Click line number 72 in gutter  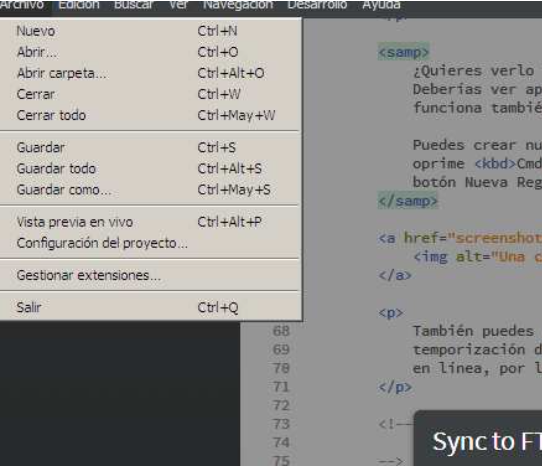281,405
